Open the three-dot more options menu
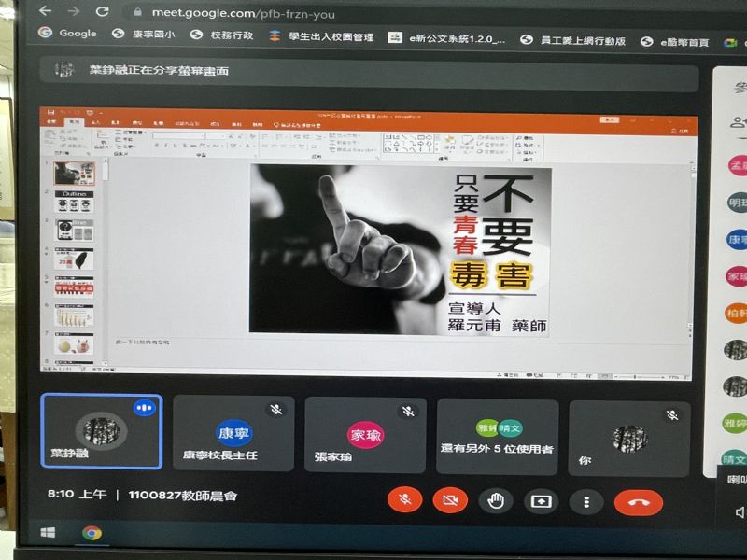 tap(586, 502)
